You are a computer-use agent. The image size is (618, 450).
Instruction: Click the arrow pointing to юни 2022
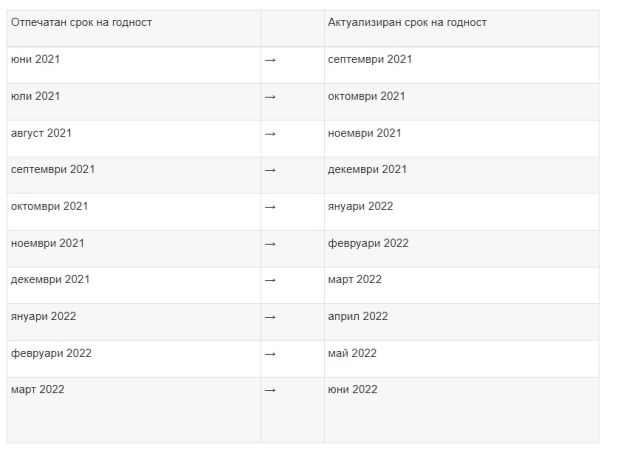click(270, 391)
